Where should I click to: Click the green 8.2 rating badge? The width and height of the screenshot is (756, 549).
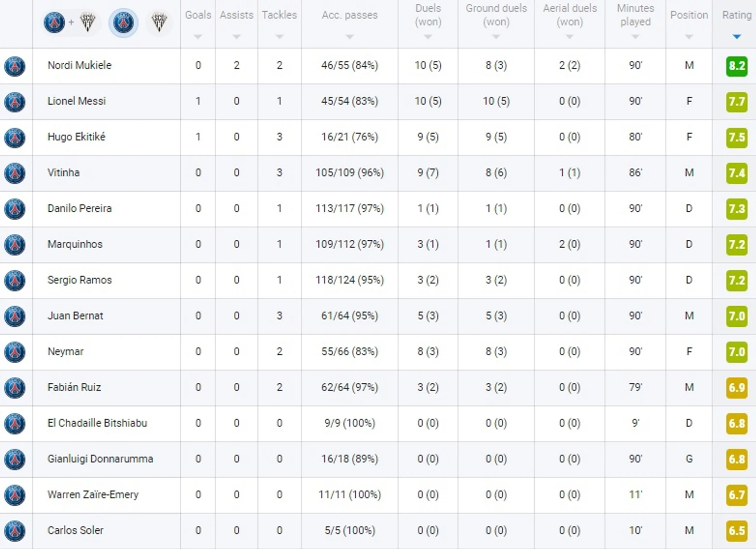pyautogui.click(x=736, y=66)
